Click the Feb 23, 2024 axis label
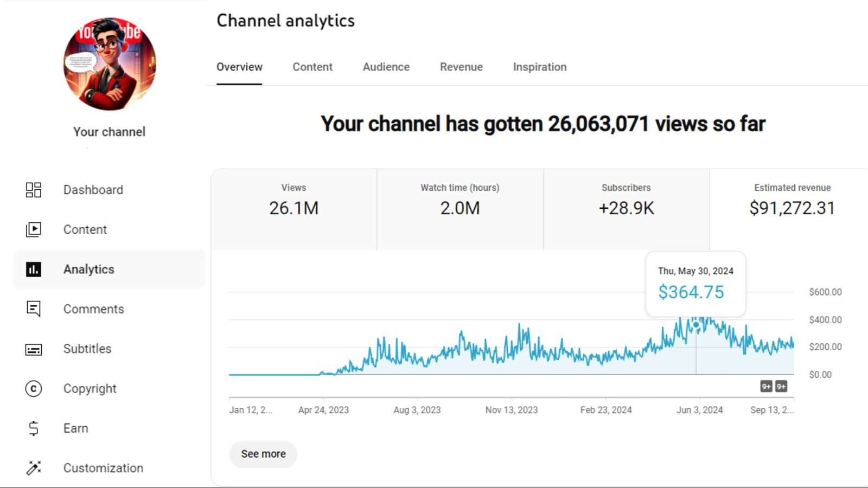 [x=606, y=410]
